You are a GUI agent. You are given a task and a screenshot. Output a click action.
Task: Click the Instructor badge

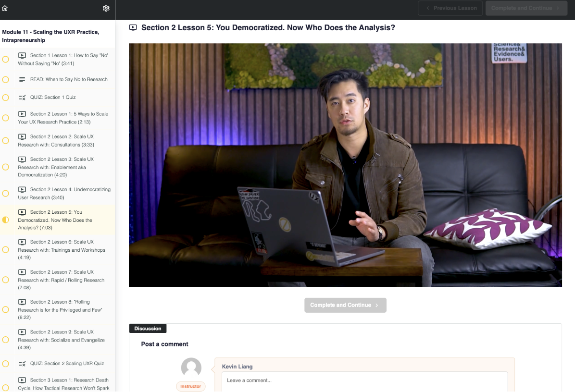pos(191,386)
